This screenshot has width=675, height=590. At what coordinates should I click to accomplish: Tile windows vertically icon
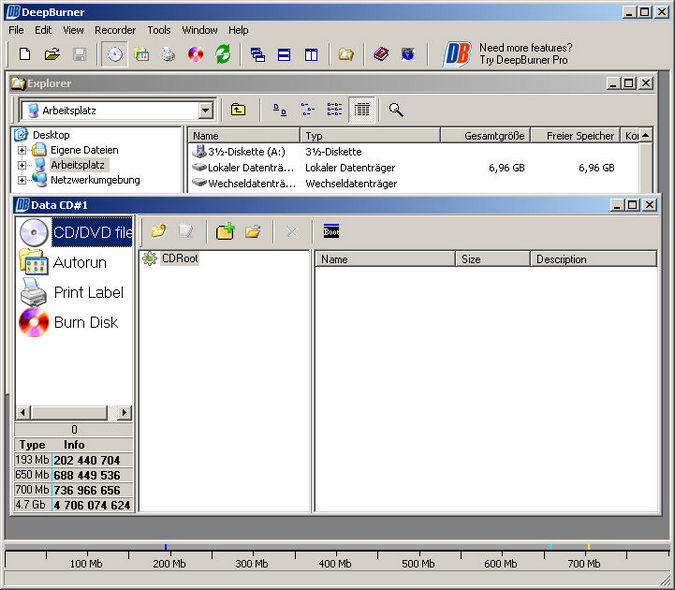(311, 55)
